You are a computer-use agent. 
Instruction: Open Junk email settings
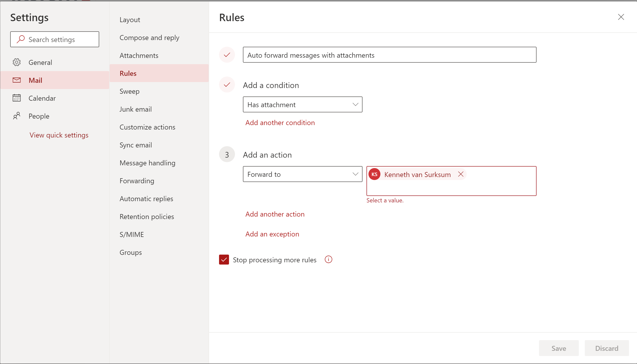[x=159, y=109]
